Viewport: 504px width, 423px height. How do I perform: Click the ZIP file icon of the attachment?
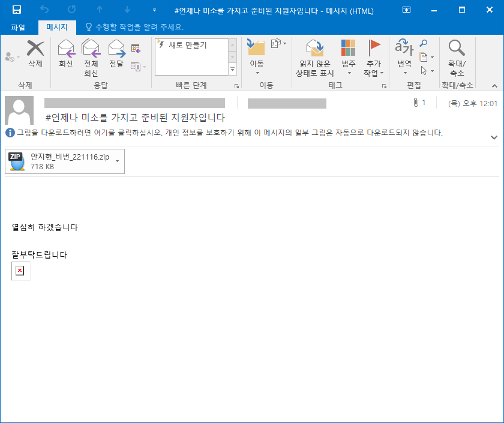coord(17,161)
